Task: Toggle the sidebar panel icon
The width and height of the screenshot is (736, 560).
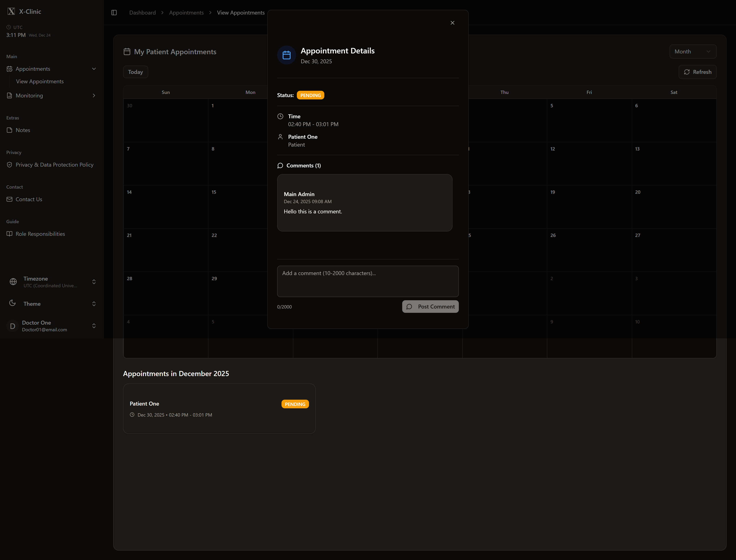Action: pos(114,13)
